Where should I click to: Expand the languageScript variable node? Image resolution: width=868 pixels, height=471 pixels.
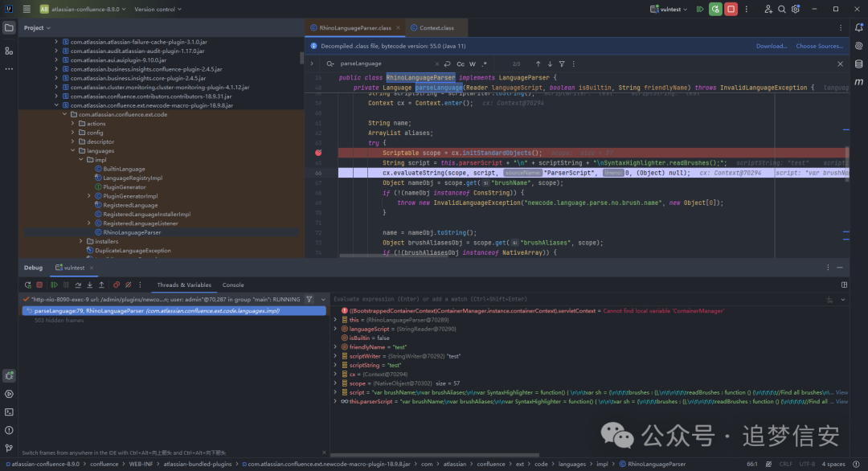coord(335,329)
